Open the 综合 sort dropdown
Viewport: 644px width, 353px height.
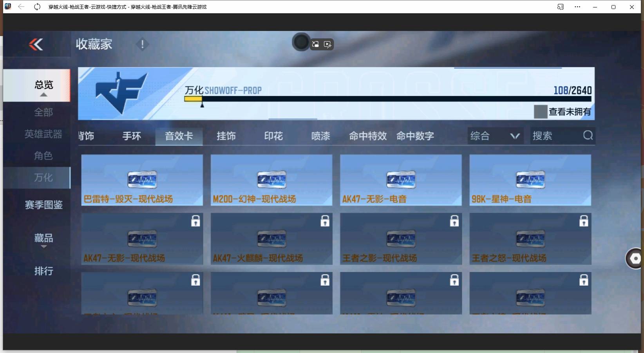(495, 136)
